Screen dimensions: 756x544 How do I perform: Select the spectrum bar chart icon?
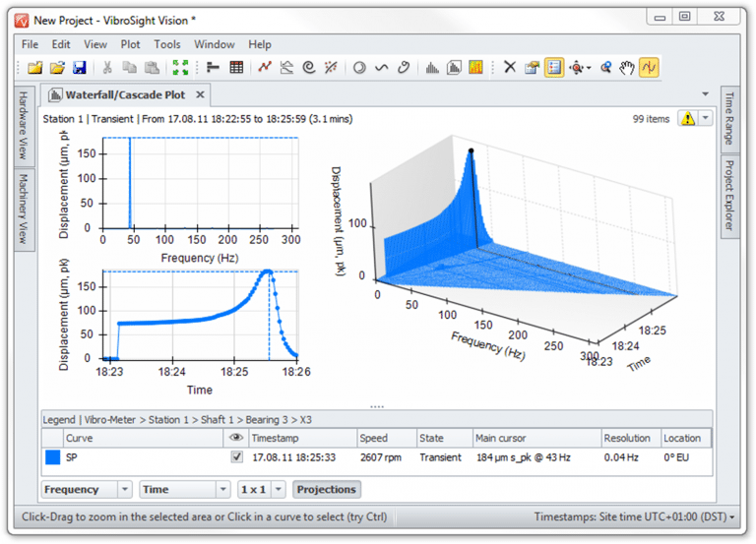[x=432, y=68]
